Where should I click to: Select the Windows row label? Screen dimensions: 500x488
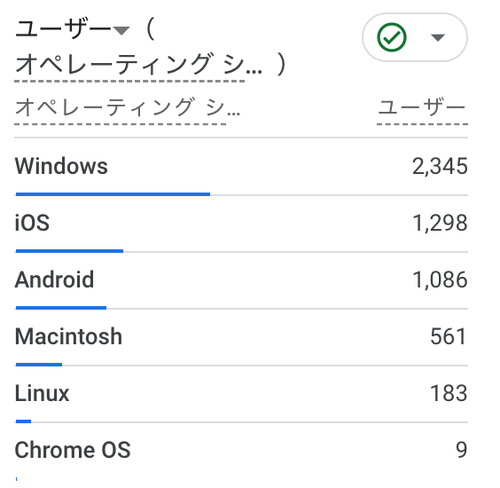(61, 166)
